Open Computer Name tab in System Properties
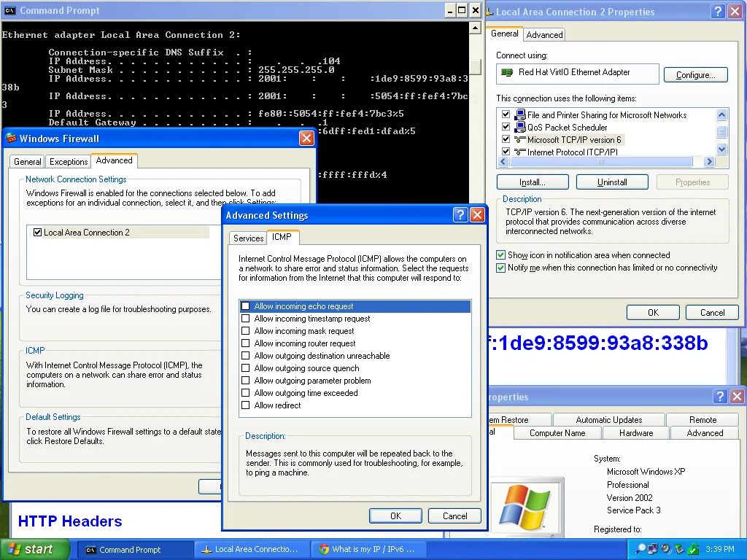747x560 pixels. [557, 433]
